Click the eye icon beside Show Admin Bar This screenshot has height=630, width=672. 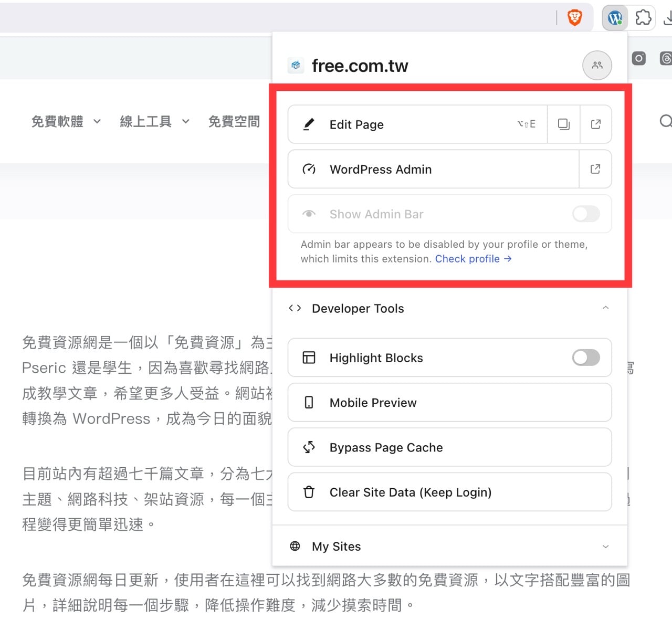coord(309,214)
